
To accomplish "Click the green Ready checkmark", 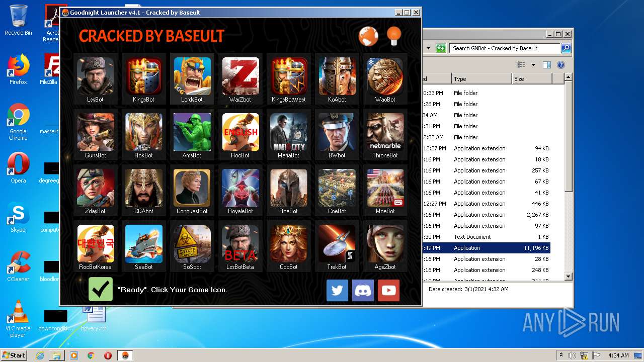I will click(x=101, y=289).
